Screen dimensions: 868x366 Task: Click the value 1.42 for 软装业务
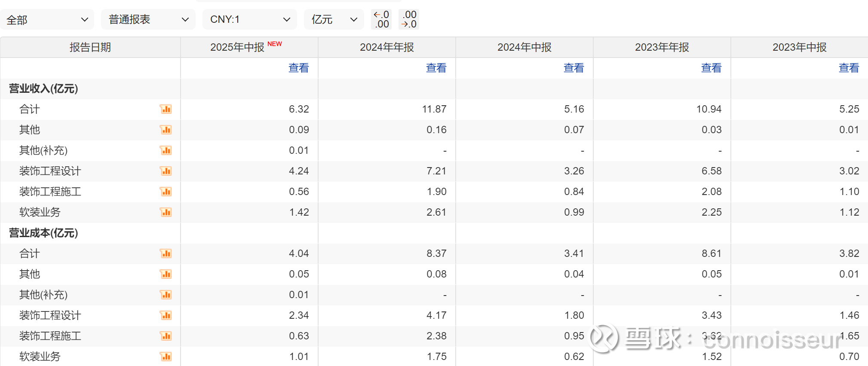pos(299,212)
